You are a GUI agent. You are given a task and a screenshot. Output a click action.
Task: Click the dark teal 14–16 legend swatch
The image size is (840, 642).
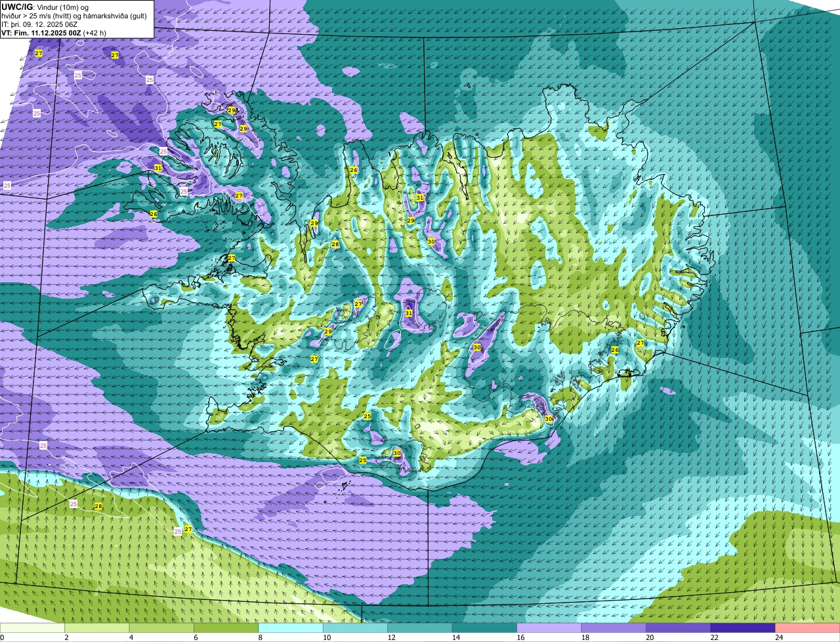coord(485,628)
